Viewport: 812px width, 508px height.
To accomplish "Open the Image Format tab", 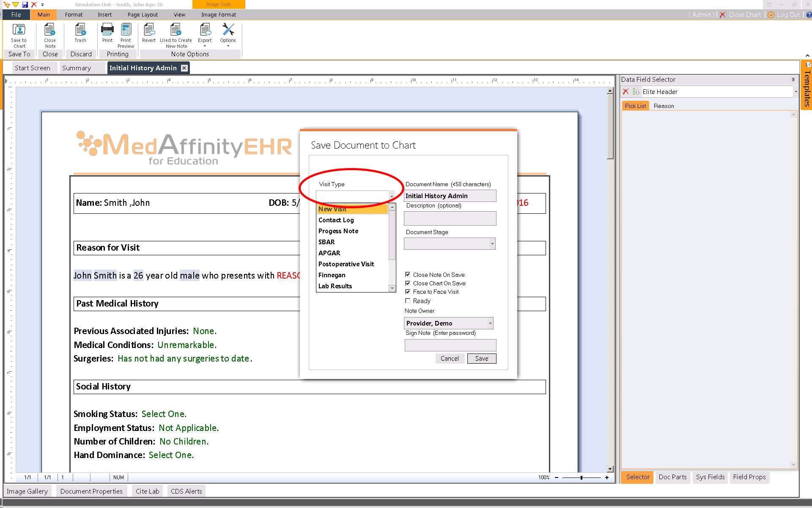I will click(219, 15).
